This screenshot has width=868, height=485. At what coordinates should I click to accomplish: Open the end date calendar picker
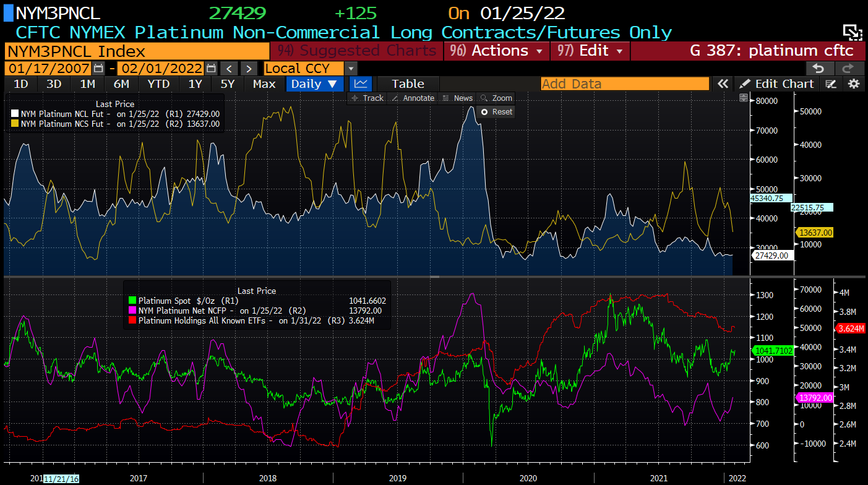pos(211,69)
